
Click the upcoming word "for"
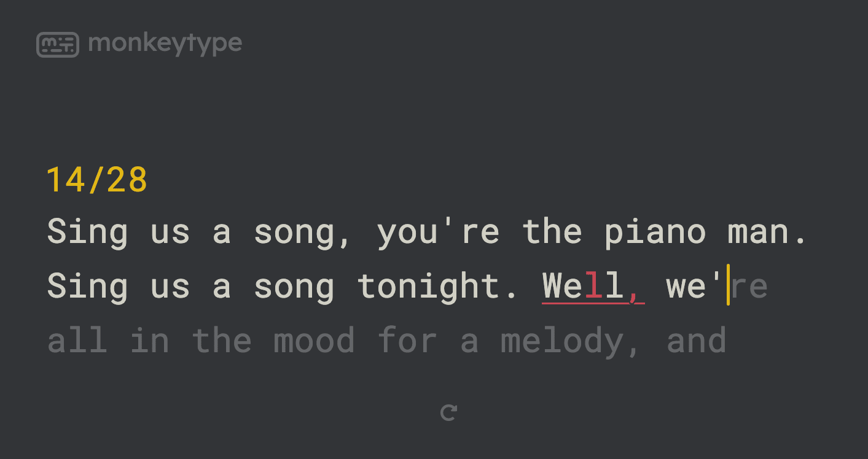click(x=407, y=341)
